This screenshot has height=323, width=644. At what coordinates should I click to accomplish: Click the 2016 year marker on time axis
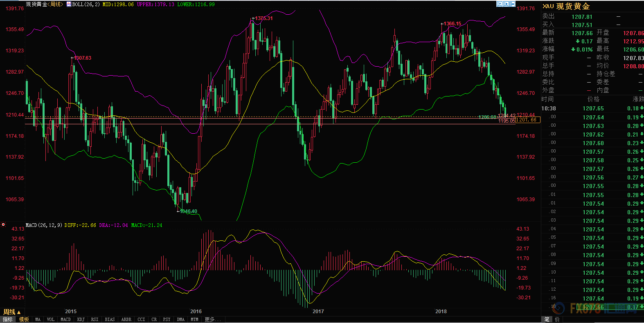point(196,312)
